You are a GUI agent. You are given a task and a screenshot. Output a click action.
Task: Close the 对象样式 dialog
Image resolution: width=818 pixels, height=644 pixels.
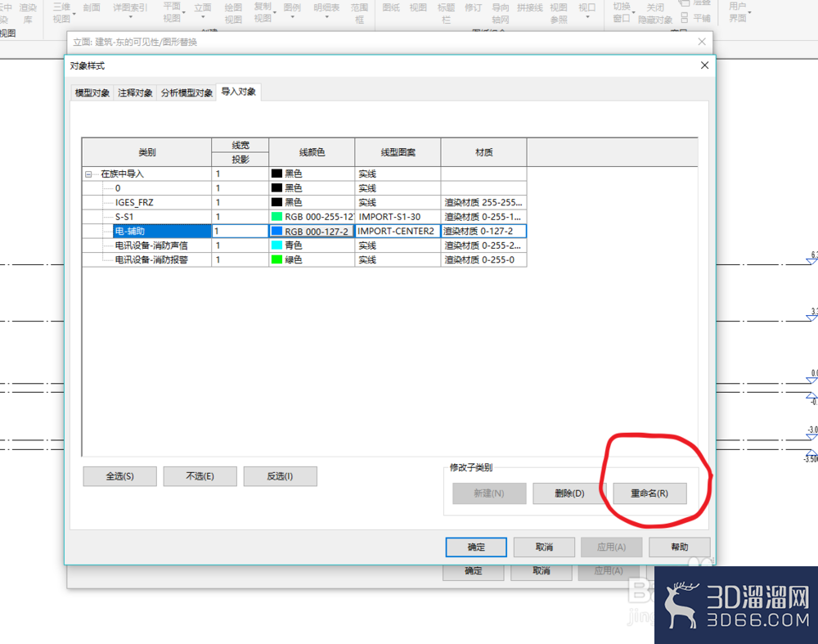(704, 65)
